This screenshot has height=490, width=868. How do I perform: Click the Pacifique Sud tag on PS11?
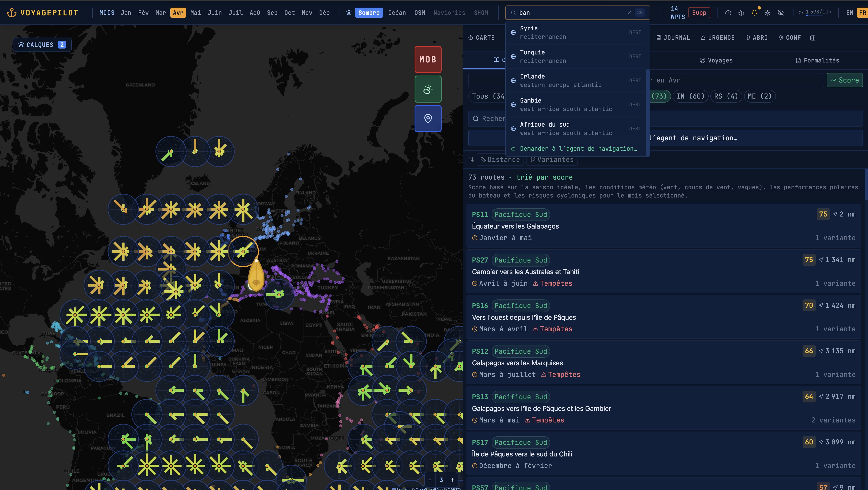tap(521, 215)
